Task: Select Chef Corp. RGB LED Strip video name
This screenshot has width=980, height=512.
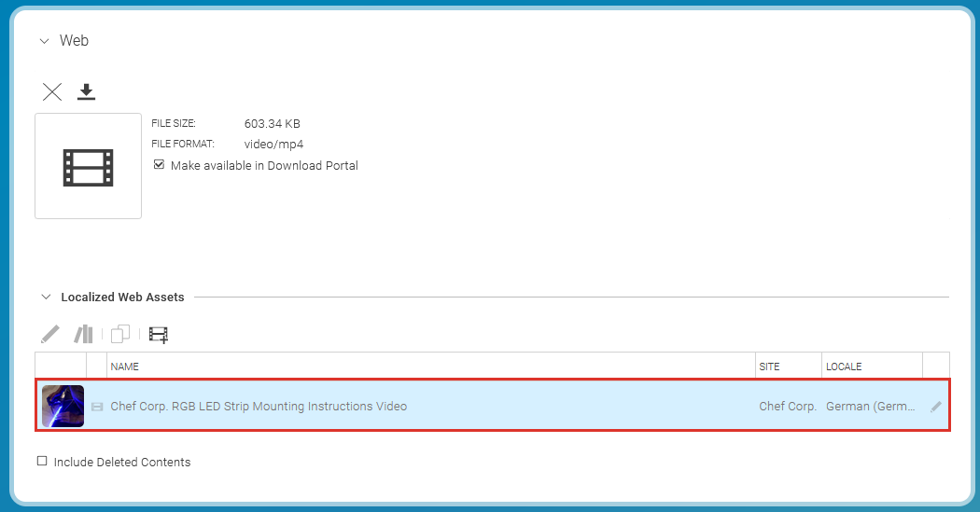Action: (259, 407)
